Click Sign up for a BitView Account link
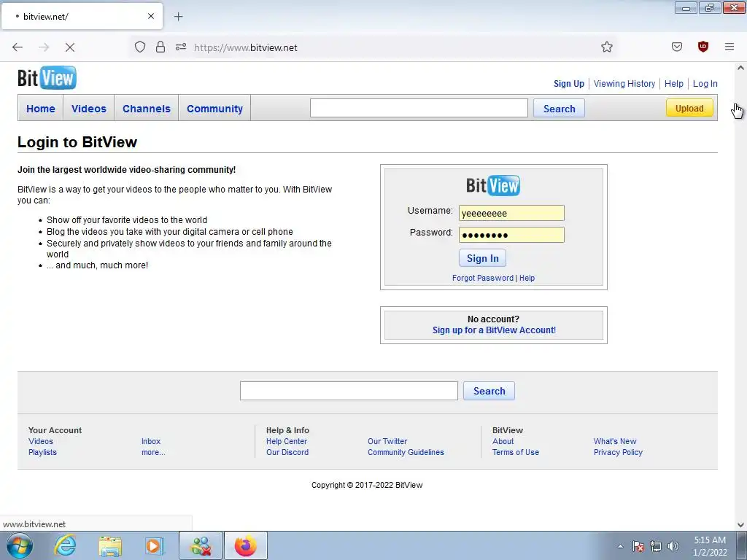The height and width of the screenshot is (560, 747). tap(494, 330)
